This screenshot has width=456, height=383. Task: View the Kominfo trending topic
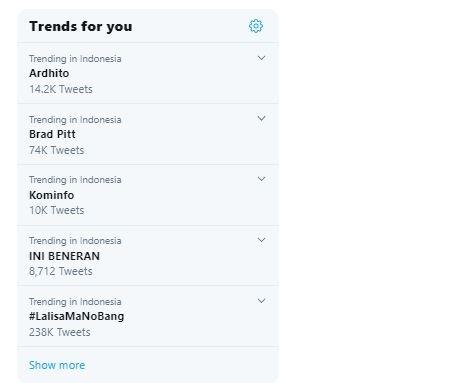[x=52, y=195]
